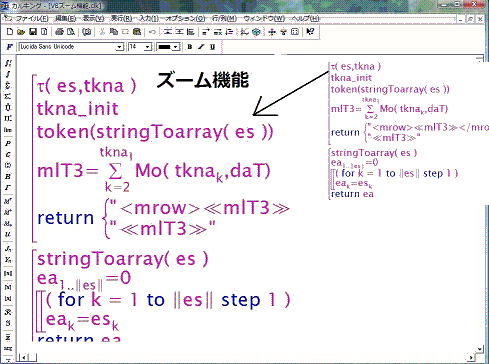Click the Pi product symbol sidebar icon
This screenshot has height=364, width=489.
click(x=8, y=118)
